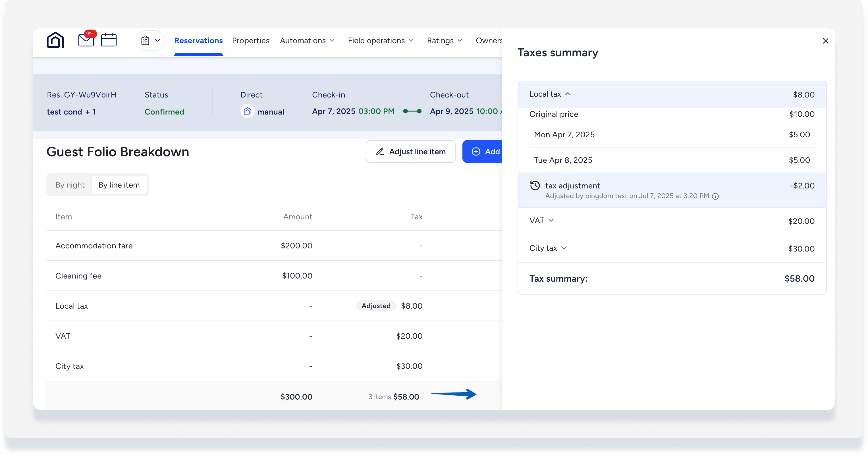Click info icon beside adjustment timestamp
This screenshot has width=868, height=455.
pos(715,196)
